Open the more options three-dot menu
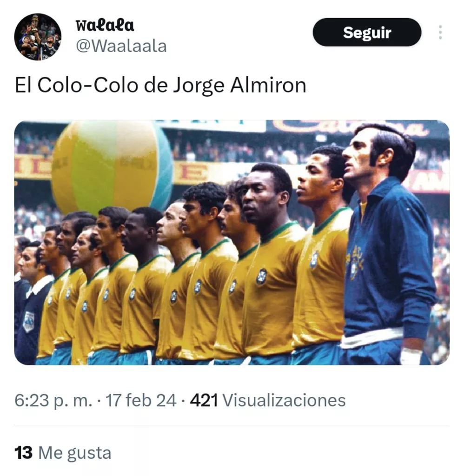The height and width of the screenshot is (476, 464). [440, 32]
